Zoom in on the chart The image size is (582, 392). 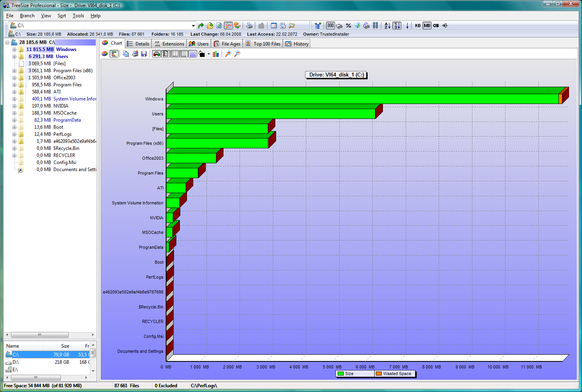(x=228, y=54)
